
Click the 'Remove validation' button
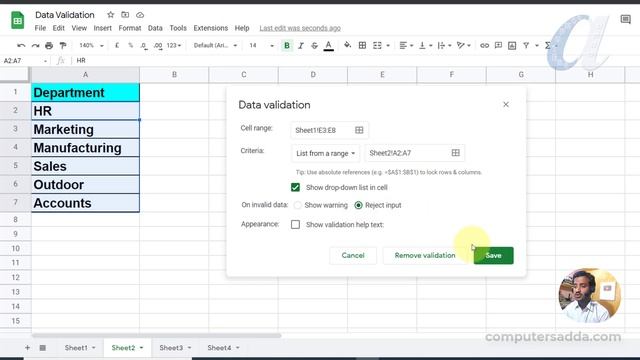point(425,256)
